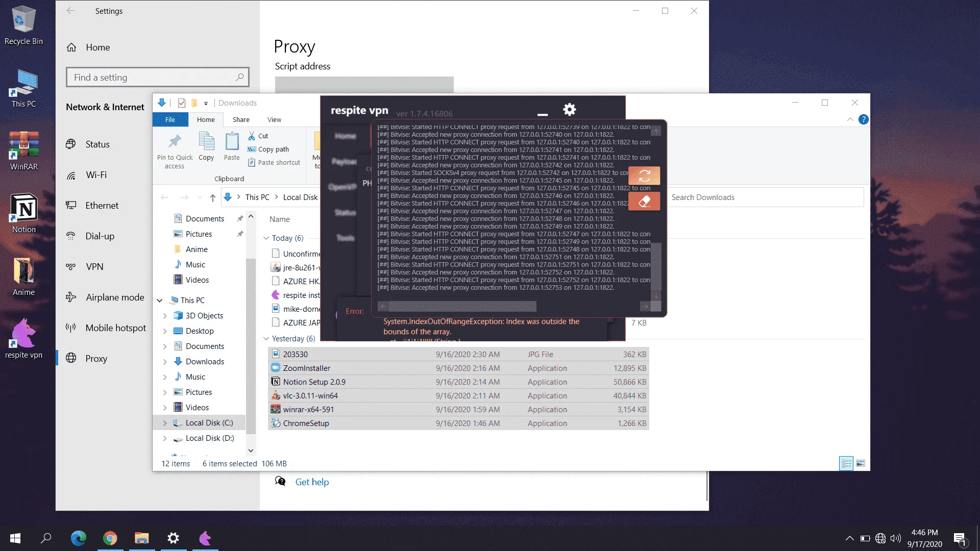
Task: Collapse This PC tree node
Action: pos(160,300)
